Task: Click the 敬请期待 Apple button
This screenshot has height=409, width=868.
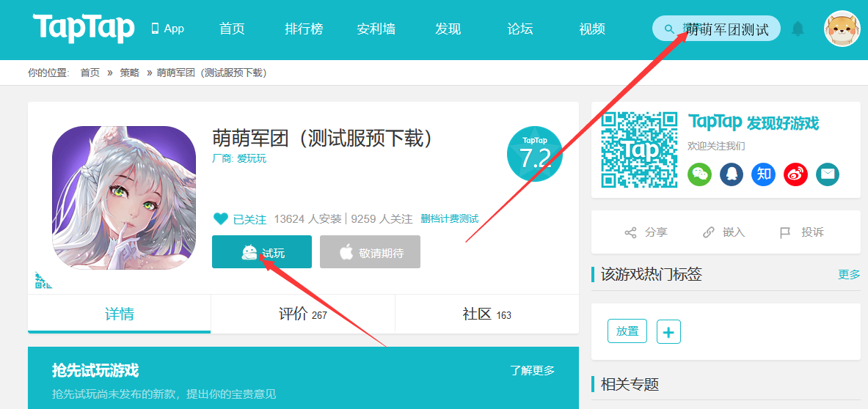Action: (370, 252)
